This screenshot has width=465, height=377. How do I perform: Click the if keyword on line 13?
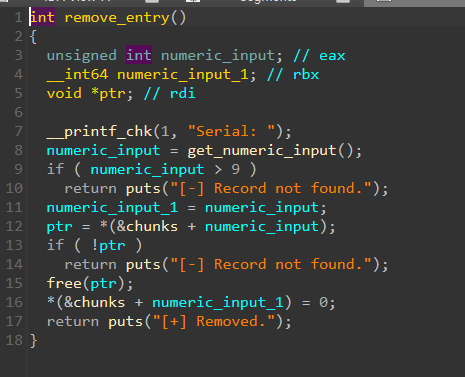tap(55, 245)
